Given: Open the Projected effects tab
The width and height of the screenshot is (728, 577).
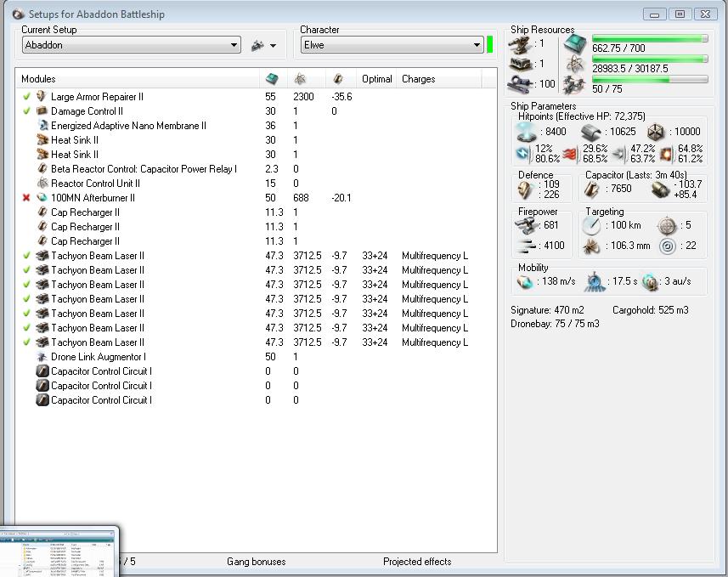Looking at the screenshot, I should click(416, 562).
